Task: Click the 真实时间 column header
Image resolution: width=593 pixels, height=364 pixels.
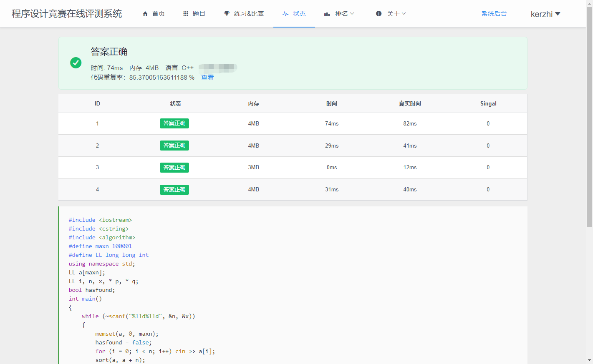Action: coord(410,104)
